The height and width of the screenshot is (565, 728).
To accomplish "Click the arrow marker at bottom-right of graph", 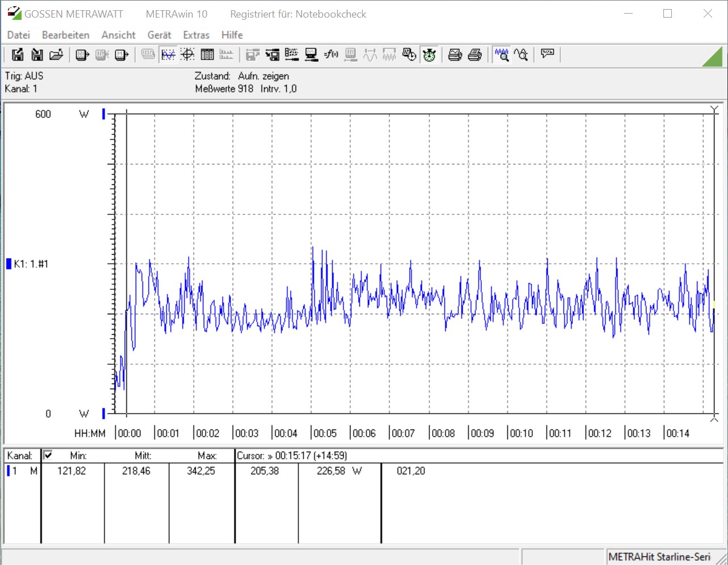I will click(714, 419).
